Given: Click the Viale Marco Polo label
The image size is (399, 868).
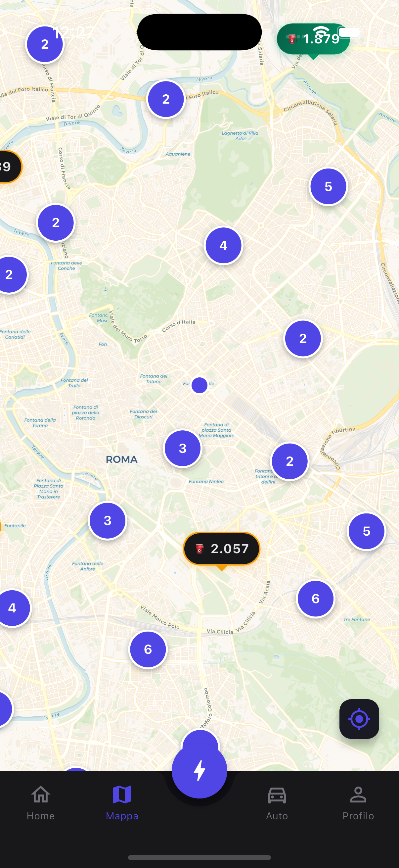Looking at the screenshot, I should pos(160,617).
